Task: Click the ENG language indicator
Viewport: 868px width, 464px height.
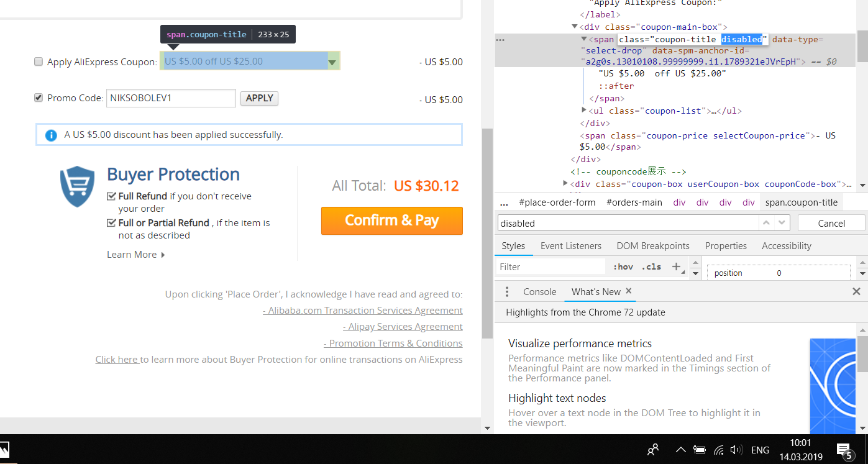Action: coord(760,450)
